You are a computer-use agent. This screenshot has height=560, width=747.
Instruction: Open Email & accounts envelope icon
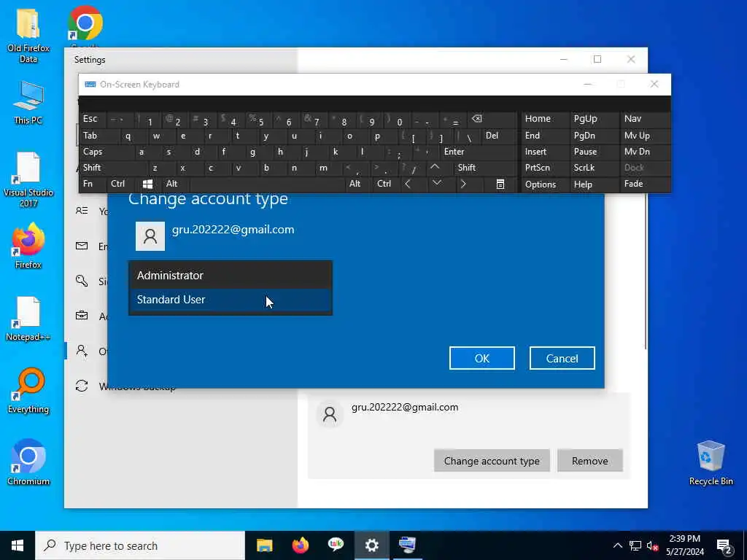(x=82, y=246)
